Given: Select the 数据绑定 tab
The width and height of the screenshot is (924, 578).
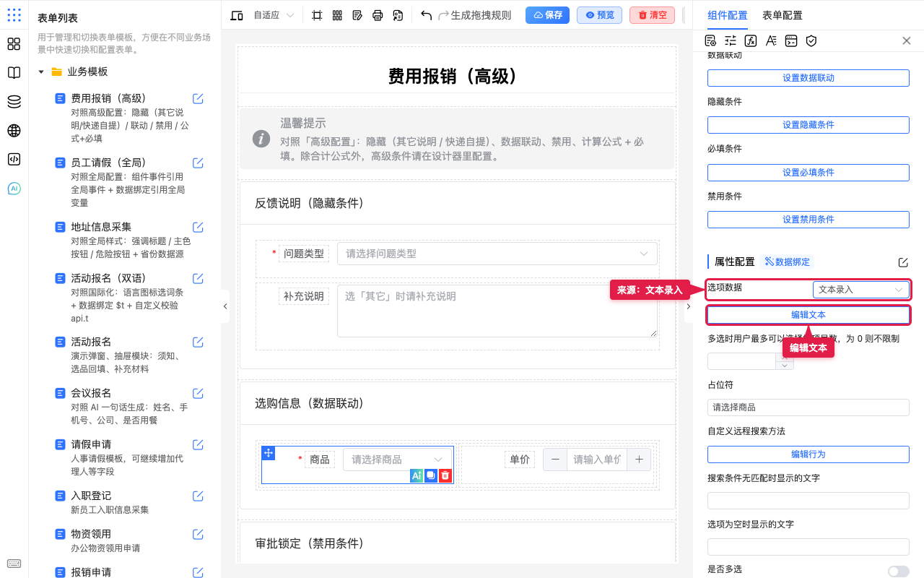Looking at the screenshot, I should click(x=787, y=262).
